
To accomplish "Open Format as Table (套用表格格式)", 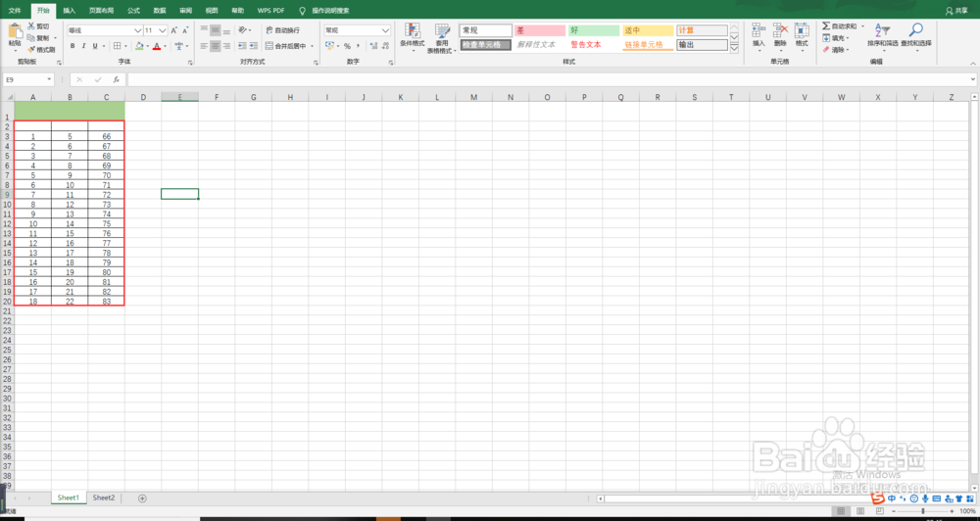I will coord(442,38).
